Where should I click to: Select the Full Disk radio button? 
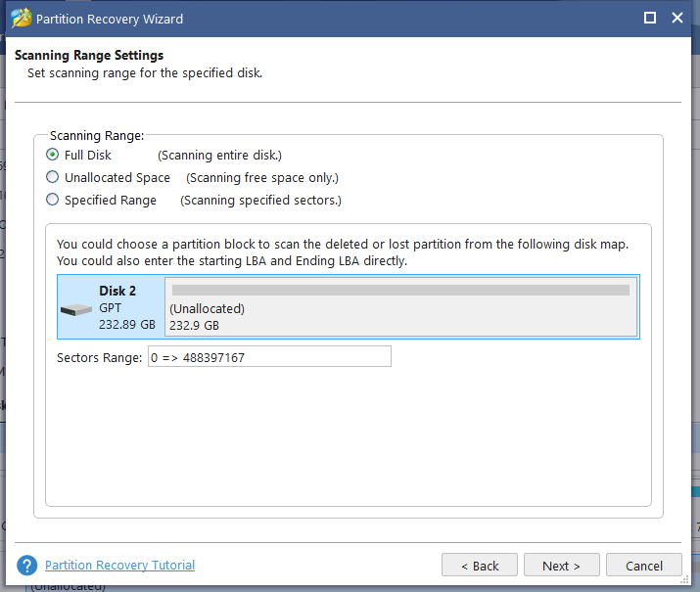pyautogui.click(x=52, y=155)
